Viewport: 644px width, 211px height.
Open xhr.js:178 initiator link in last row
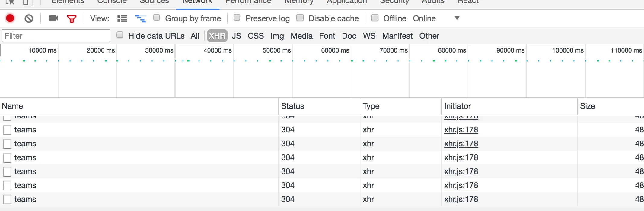click(461, 199)
